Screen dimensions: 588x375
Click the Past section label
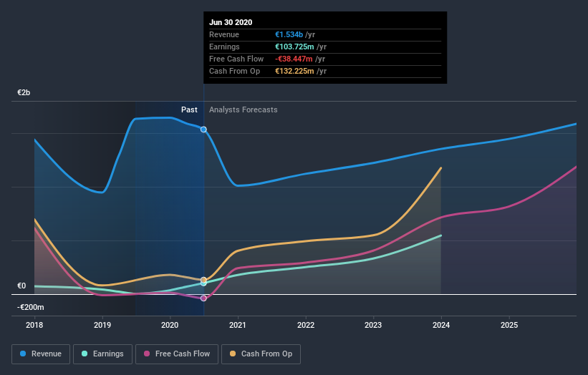(x=189, y=109)
